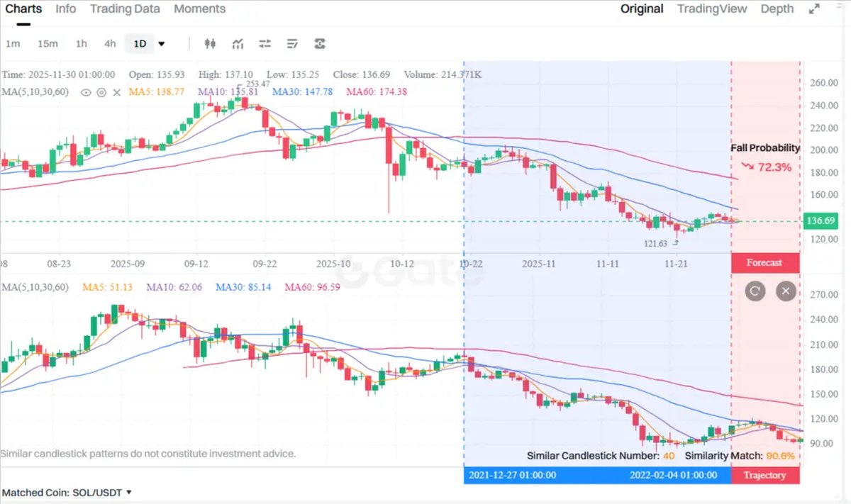Remove the top MA(5,10,30,60) indicator
This screenshot has height=504, width=851.
117,92
